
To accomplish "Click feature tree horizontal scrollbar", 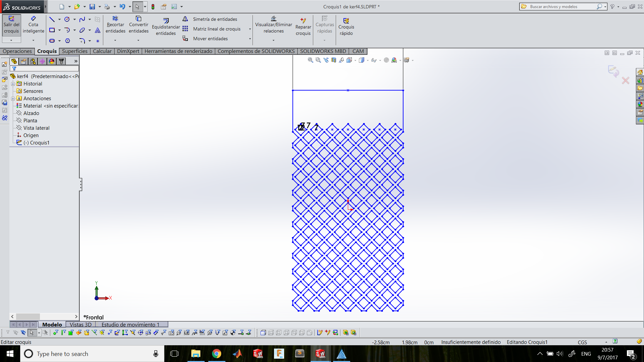I will click(x=44, y=316).
